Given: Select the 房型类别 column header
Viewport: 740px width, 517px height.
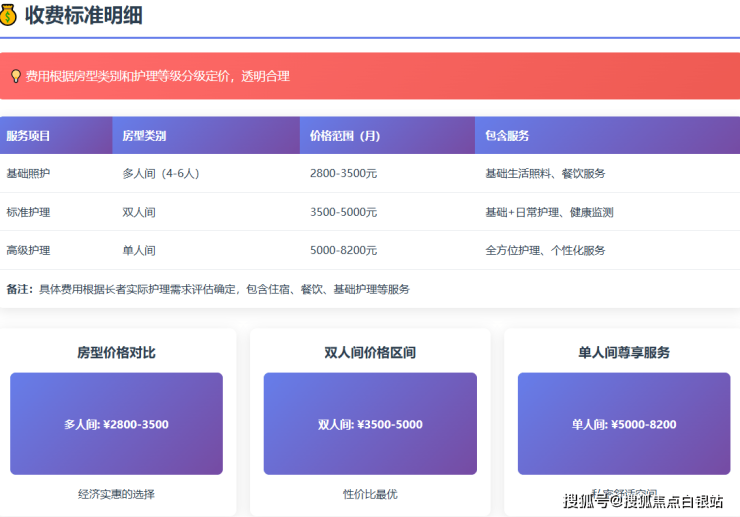Looking at the screenshot, I should click(x=144, y=136).
